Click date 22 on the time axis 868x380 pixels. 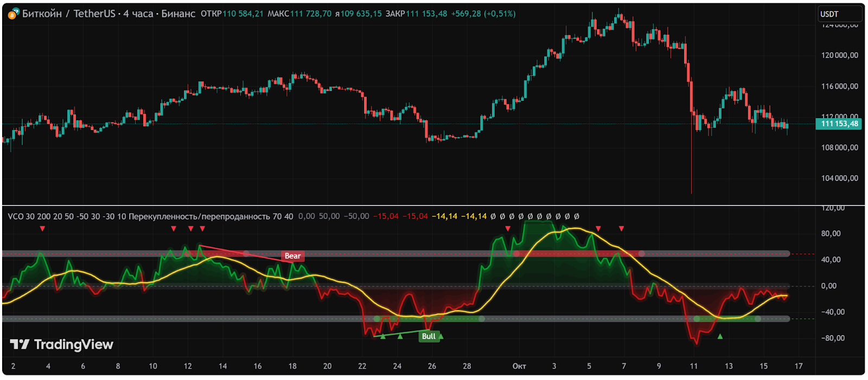tap(362, 366)
